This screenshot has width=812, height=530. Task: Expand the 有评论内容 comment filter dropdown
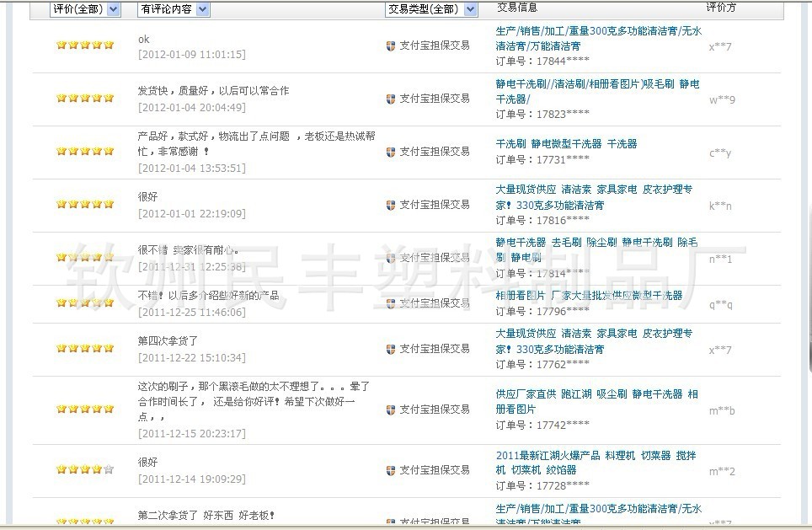[202, 9]
